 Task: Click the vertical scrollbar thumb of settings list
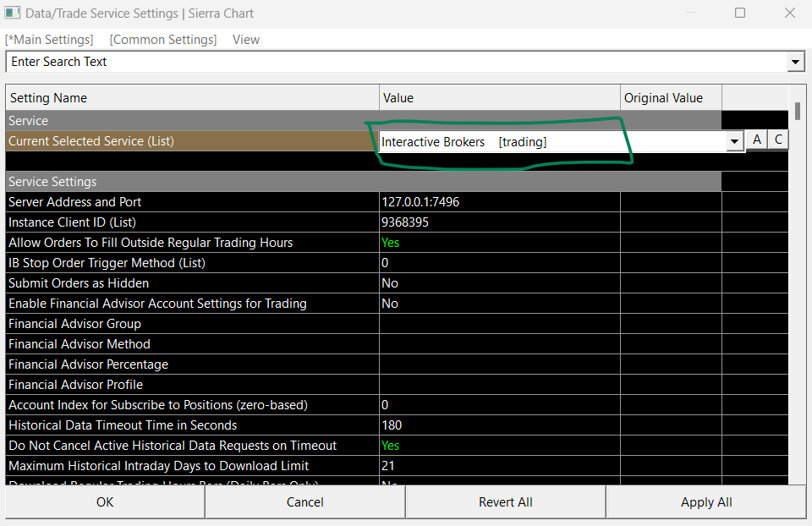click(x=798, y=112)
